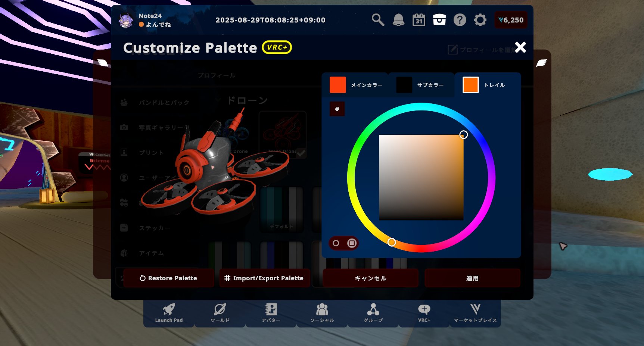The image size is (644, 346).
Task: Click inside the saturation-brightness square
Action: (421, 177)
